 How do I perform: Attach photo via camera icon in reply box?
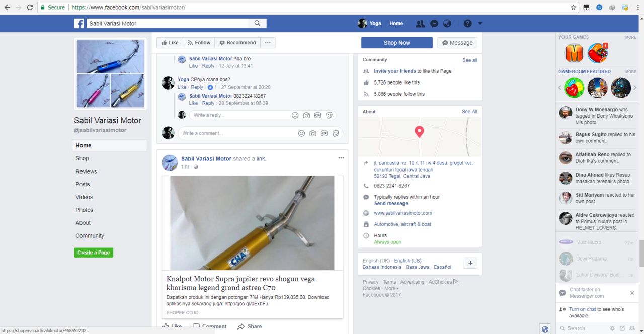pos(306,115)
